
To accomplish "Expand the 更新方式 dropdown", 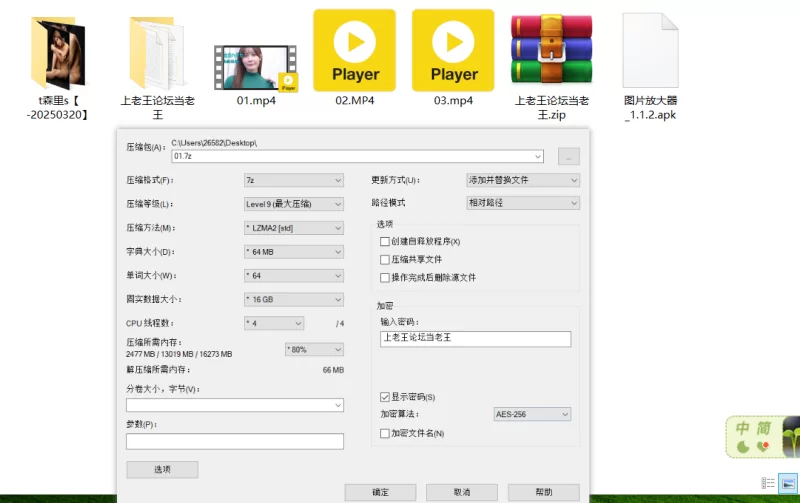I will 523,181.
